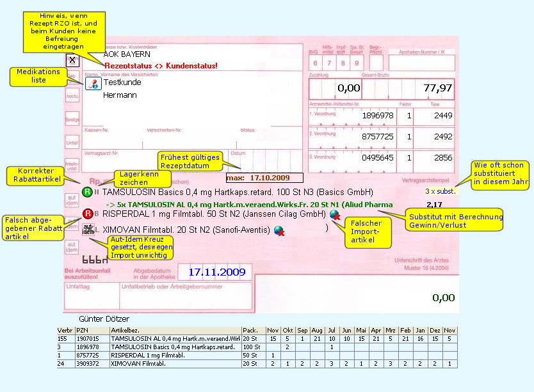Select table row with PZN 1907015
Viewport: 534px width, 392px height.
257,339
